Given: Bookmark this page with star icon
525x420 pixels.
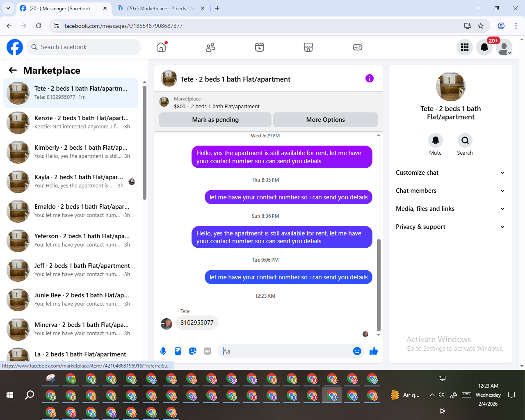Looking at the screenshot, I should tap(481, 26).
